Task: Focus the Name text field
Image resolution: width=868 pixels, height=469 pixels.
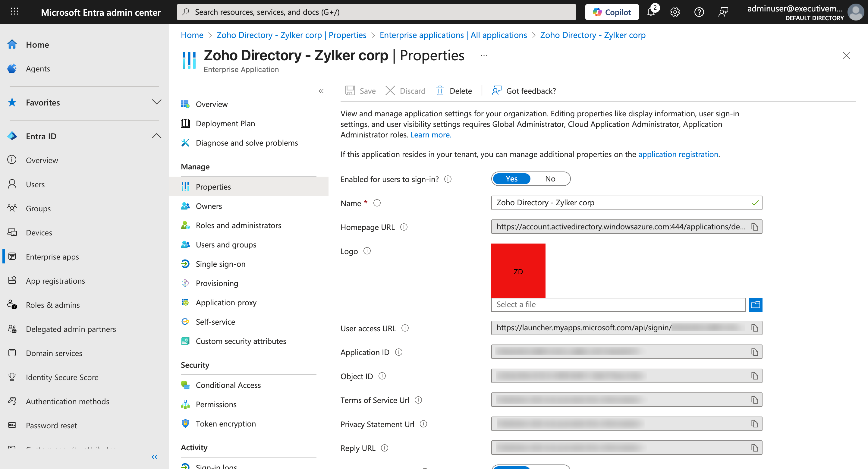Action: [620, 203]
